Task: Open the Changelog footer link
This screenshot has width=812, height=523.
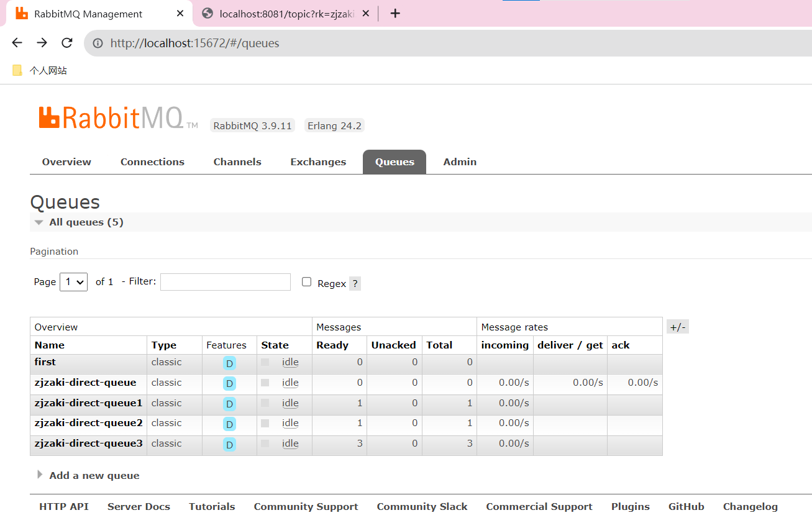Action: click(750, 506)
